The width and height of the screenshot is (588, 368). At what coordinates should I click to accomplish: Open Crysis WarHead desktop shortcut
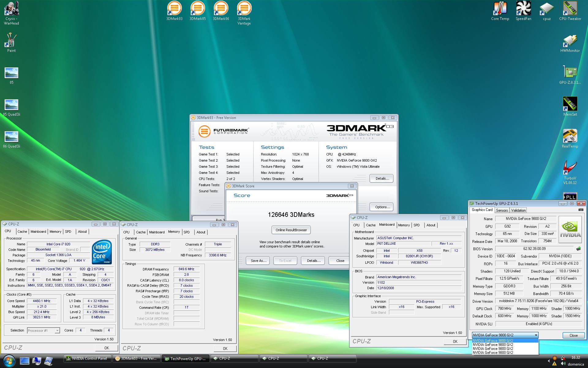pyautogui.click(x=12, y=13)
